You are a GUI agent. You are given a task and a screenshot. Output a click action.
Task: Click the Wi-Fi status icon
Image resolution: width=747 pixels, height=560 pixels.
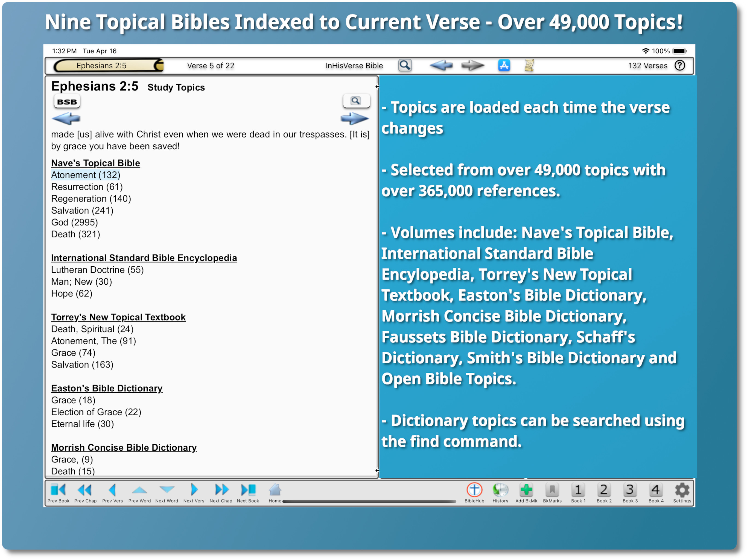645,51
